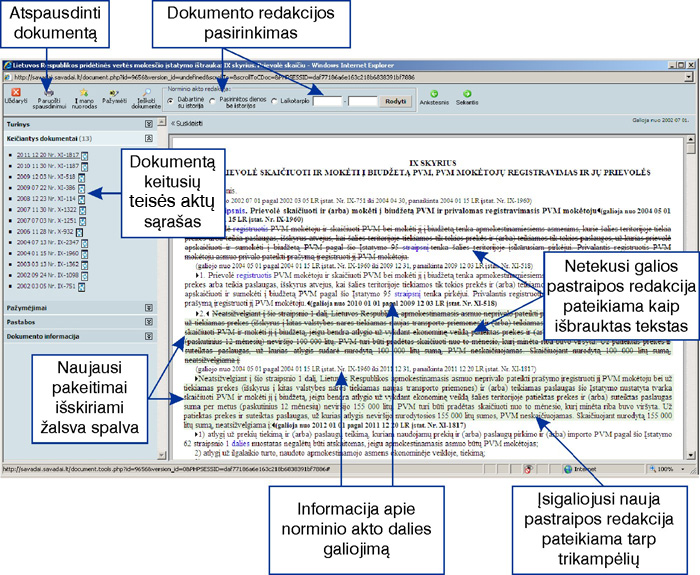Click the Rodyti button
The width and height of the screenshot is (700, 575).
[396, 102]
